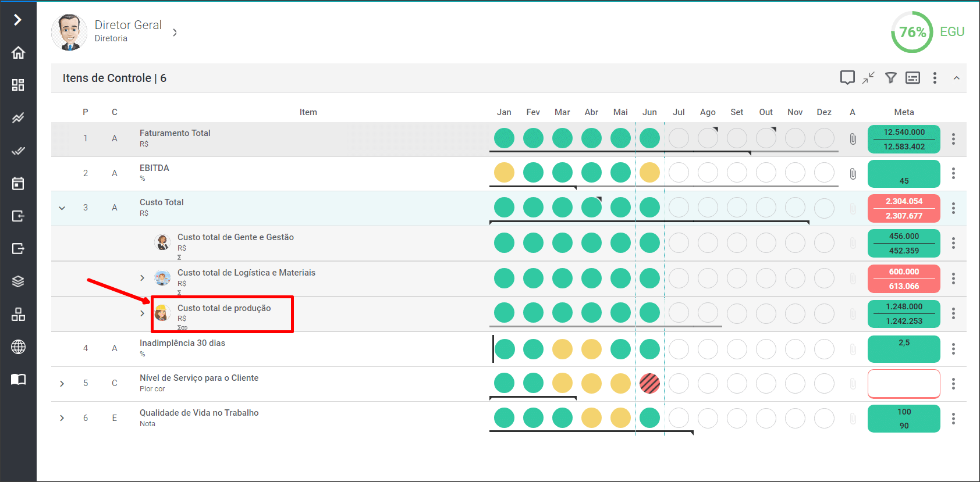Open the calendar icon in the sidebar
The image size is (980, 482).
[x=18, y=184]
